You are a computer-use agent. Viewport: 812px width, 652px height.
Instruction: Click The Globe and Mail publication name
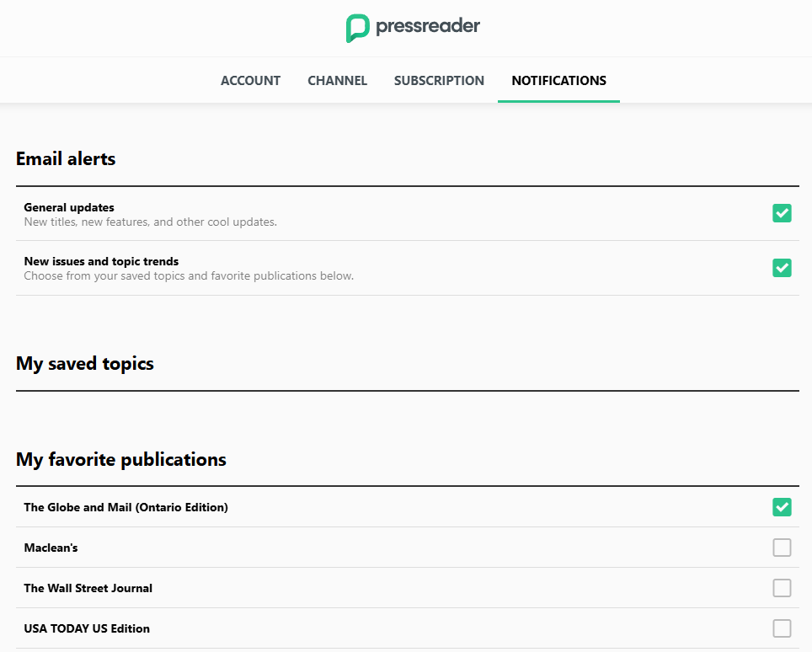(126, 507)
